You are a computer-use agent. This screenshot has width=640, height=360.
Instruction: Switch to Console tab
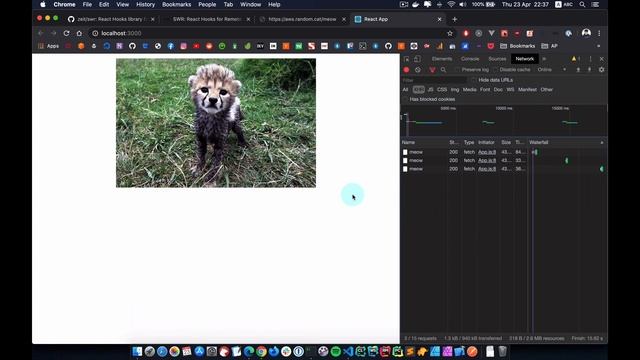[470, 59]
